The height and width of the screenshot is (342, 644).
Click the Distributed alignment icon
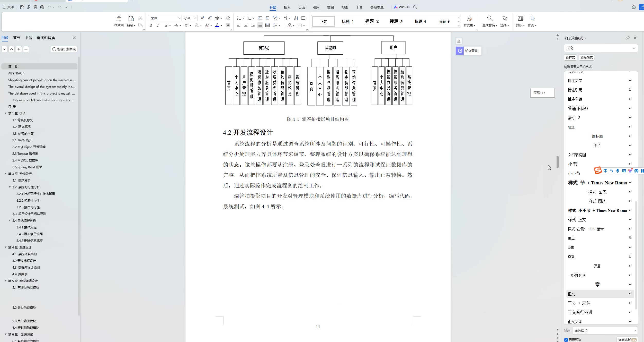point(267,25)
